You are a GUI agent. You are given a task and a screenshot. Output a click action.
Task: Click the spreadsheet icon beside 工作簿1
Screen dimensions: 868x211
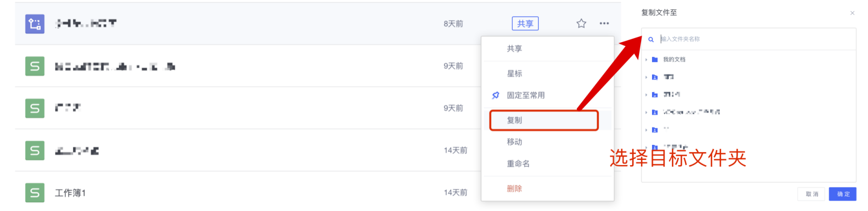35,193
